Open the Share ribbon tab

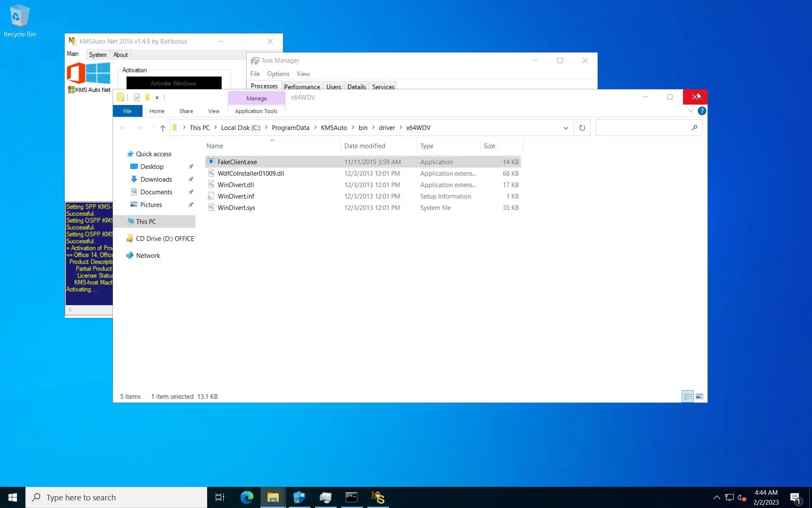[x=186, y=111]
